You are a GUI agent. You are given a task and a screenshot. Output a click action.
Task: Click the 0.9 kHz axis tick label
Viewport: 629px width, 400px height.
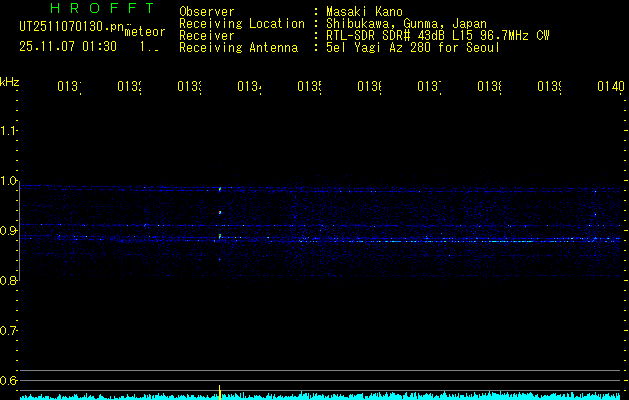tap(10, 231)
